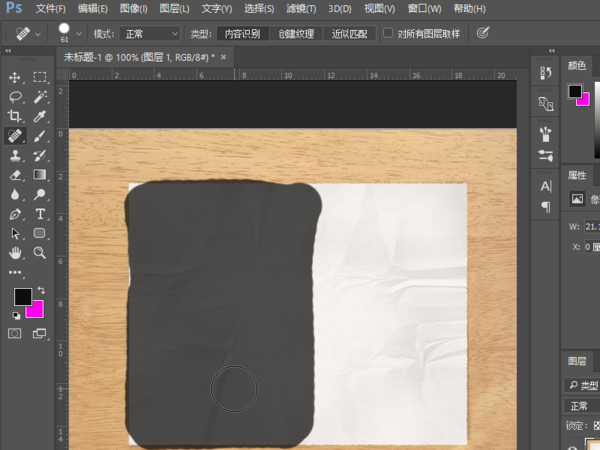Select the Brush tool
The height and width of the screenshot is (450, 600).
[x=39, y=135]
